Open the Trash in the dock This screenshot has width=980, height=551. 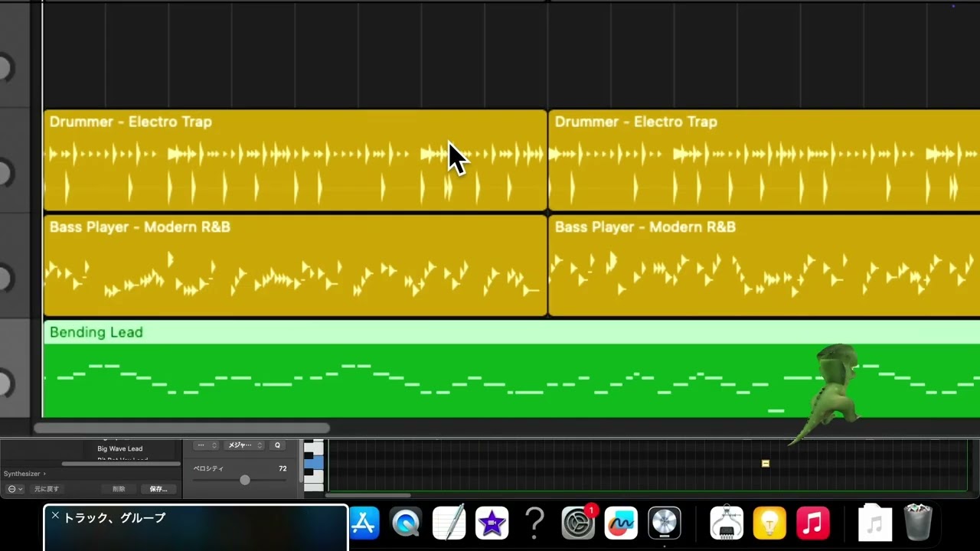coord(917,523)
